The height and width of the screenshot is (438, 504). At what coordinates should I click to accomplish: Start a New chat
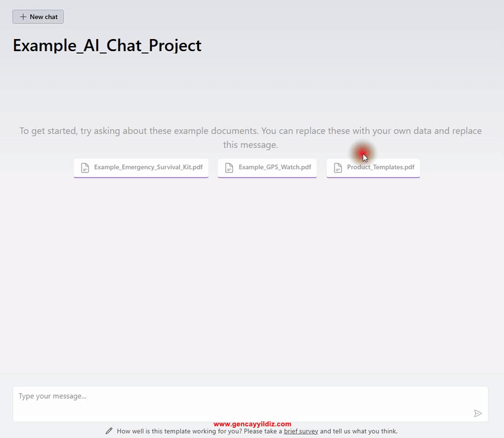[38, 17]
